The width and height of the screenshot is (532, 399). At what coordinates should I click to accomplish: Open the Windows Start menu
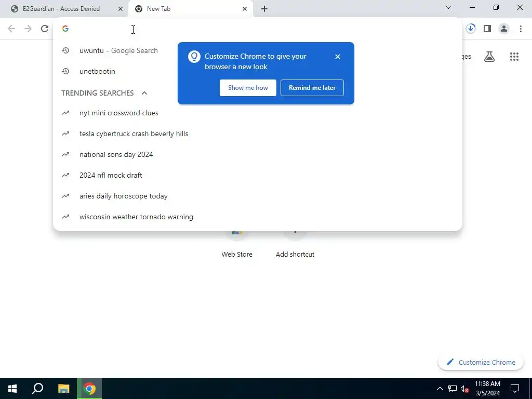coord(12,389)
